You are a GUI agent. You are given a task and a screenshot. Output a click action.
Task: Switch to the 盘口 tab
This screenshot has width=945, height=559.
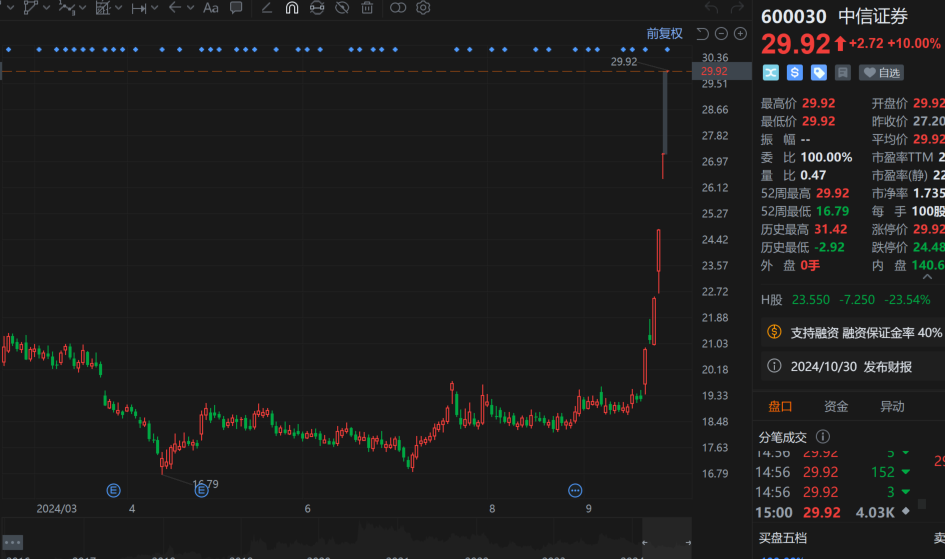[780, 407]
